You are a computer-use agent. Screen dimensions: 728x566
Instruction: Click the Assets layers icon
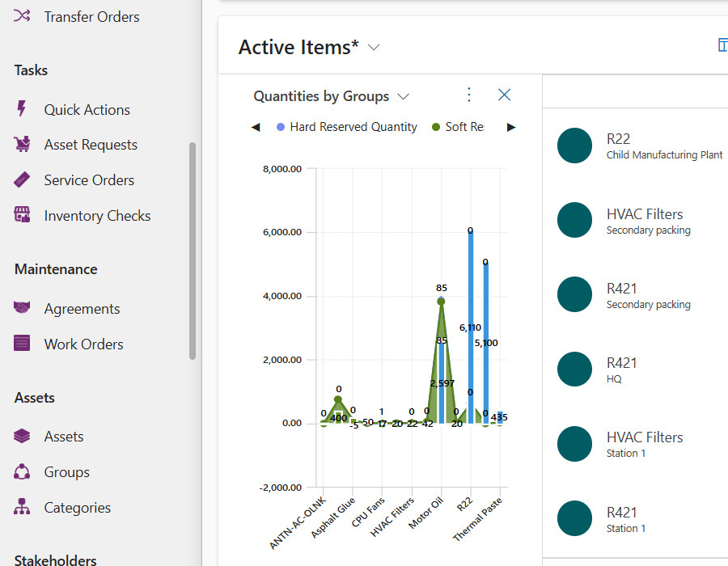pyautogui.click(x=22, y=436)
